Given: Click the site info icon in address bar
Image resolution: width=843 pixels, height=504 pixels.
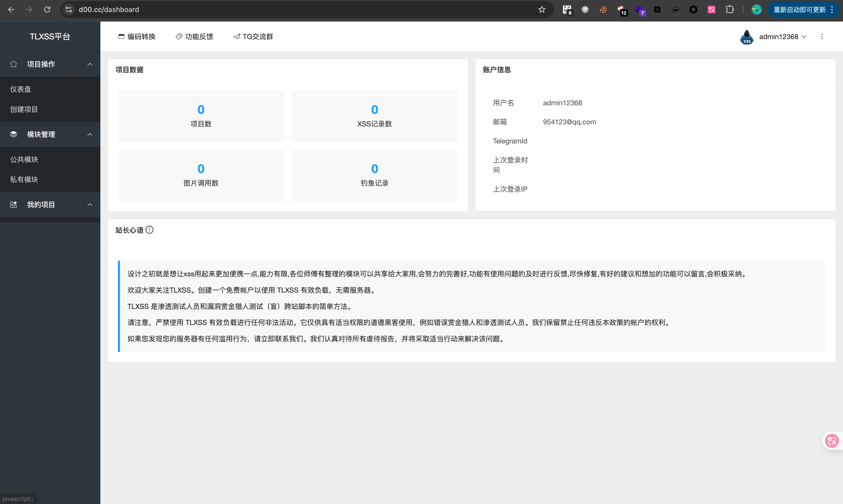Looking at the screenshot, I should (x=69, y=10).
